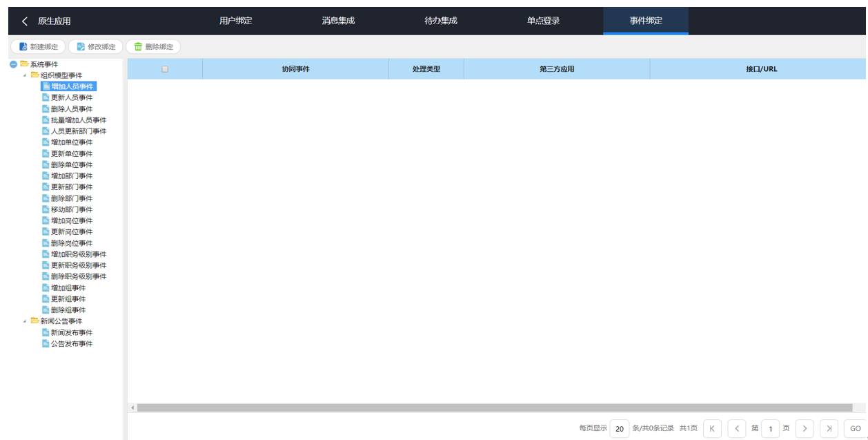Viewport: 868px width, 440px height.
Task: Click the document icon of 增加单位事件
Action: [x=46, y=142]
